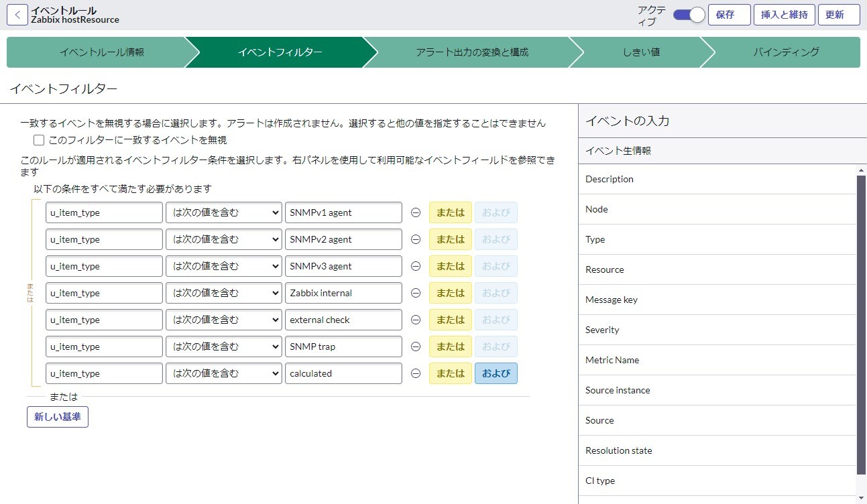The image size is (867, 504).
Task: Select Description in イベントの入力 panel
Action: [717, 179]
